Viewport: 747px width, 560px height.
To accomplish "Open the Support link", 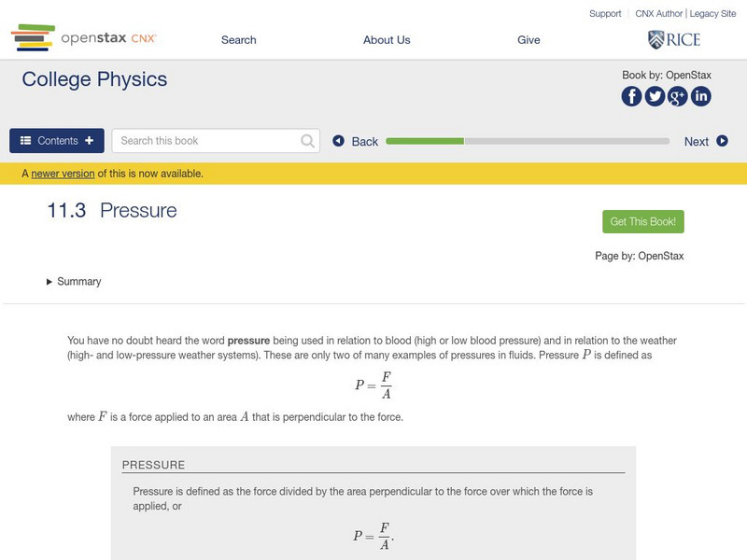I will 605,14.
